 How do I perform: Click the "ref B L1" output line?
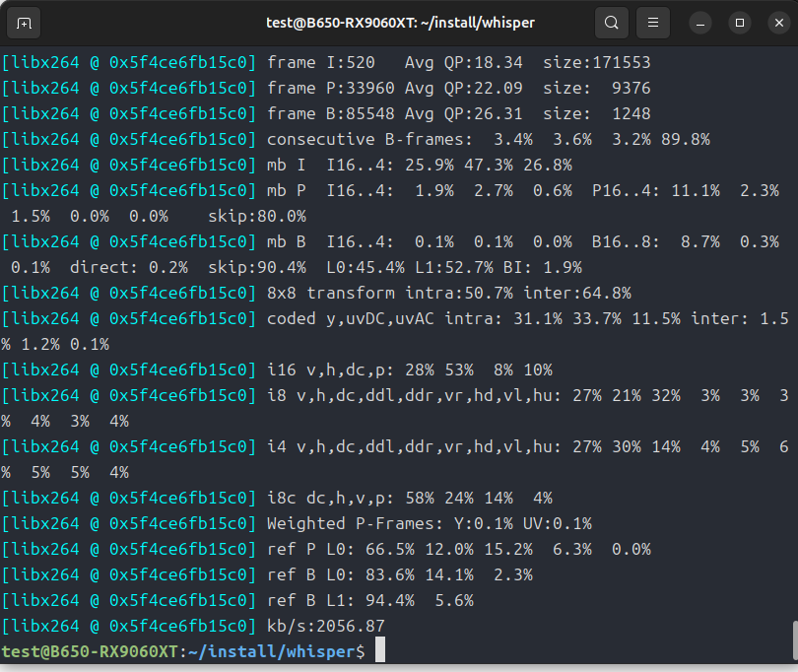pos(305,600)
